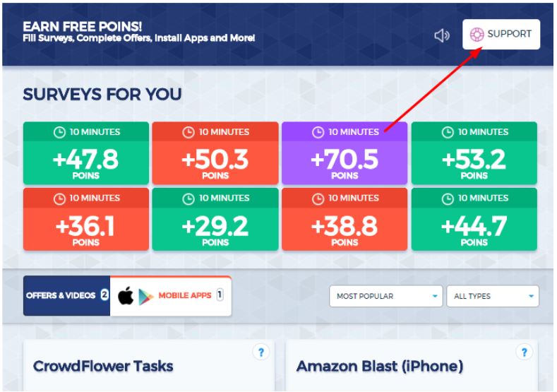Switch to the Mobile Apps tab
Image resolution: width=557 pixels, height=392 pixels.
click(171, 296)
